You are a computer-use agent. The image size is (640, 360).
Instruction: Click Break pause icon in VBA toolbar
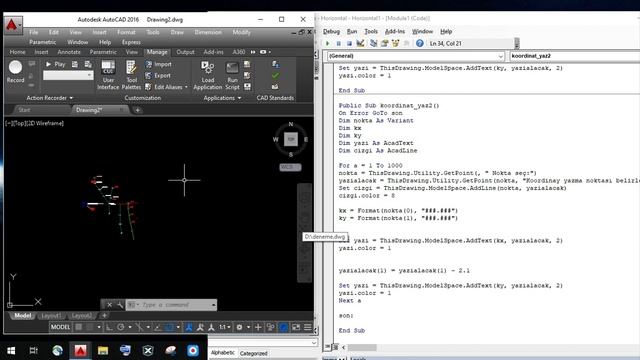(338, 43)
